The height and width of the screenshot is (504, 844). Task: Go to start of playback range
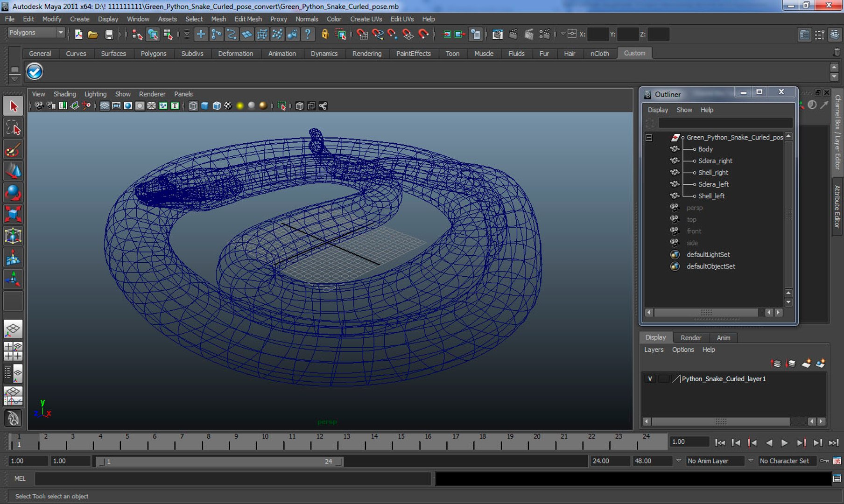coord(720,443)
